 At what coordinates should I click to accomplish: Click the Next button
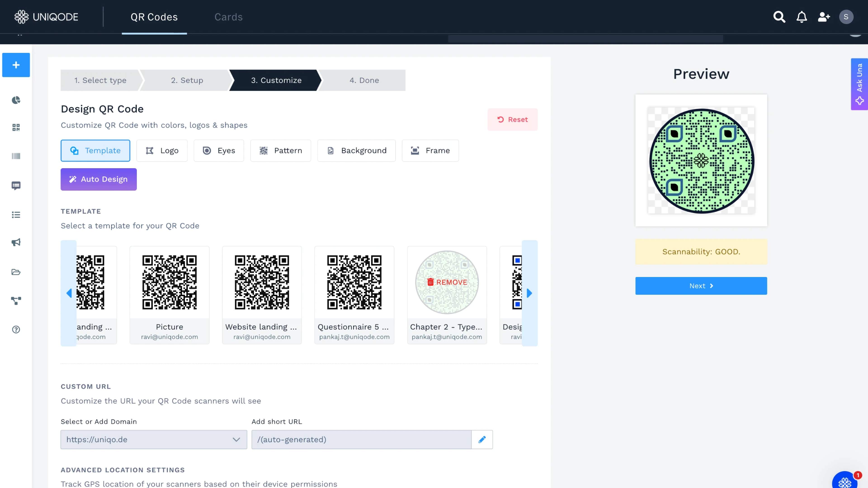(x=701, y=286)
